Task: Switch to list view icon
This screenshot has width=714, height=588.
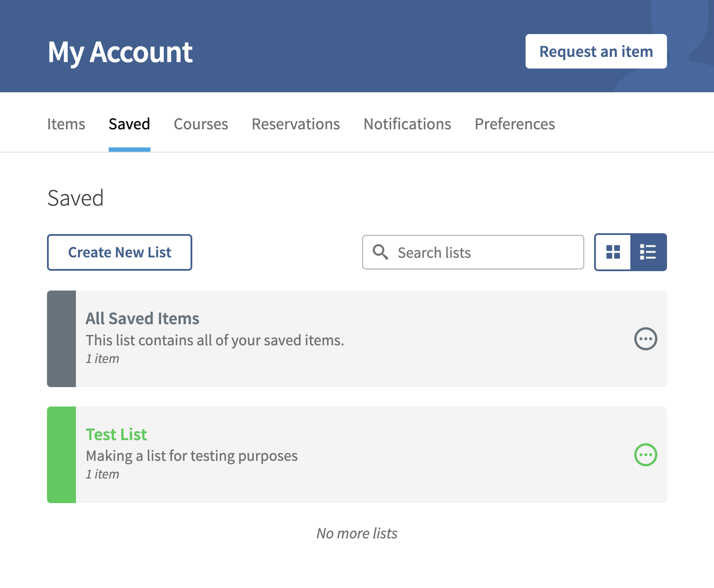Action: (x=648, y=252)
